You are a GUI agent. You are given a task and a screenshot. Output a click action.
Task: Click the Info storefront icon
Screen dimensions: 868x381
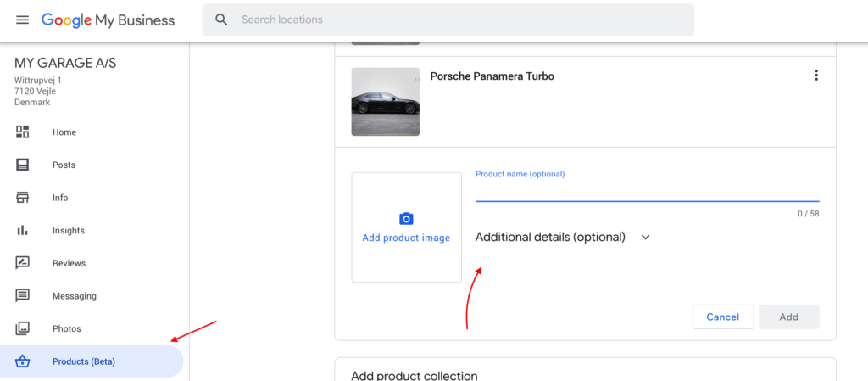point(22,197)
